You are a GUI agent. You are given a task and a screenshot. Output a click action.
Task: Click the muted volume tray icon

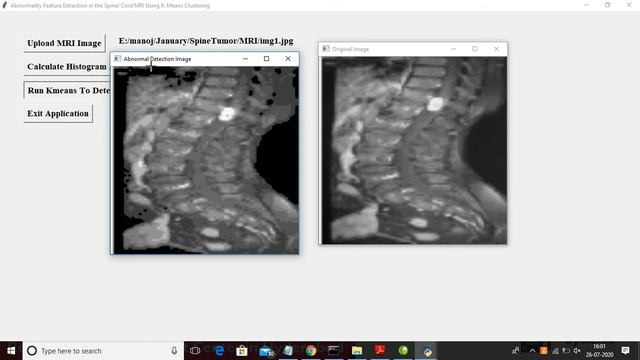(x=577, y=351)
